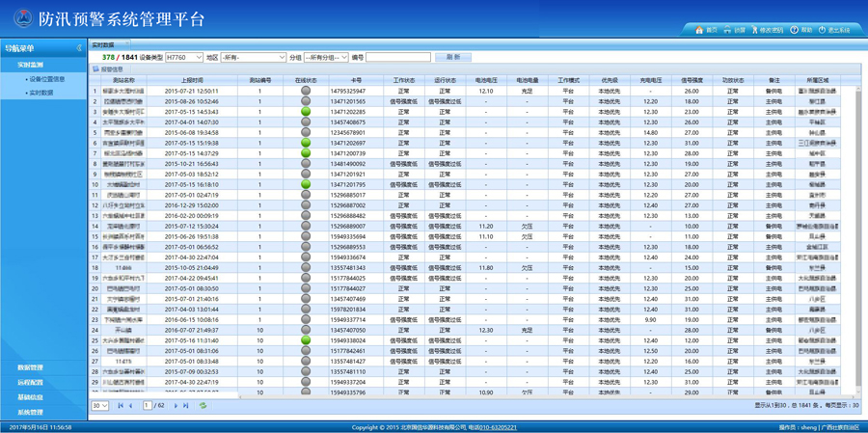Open the page size 30 dropdown
Viewport: 868px width, 433px height.
coord(100,406)
